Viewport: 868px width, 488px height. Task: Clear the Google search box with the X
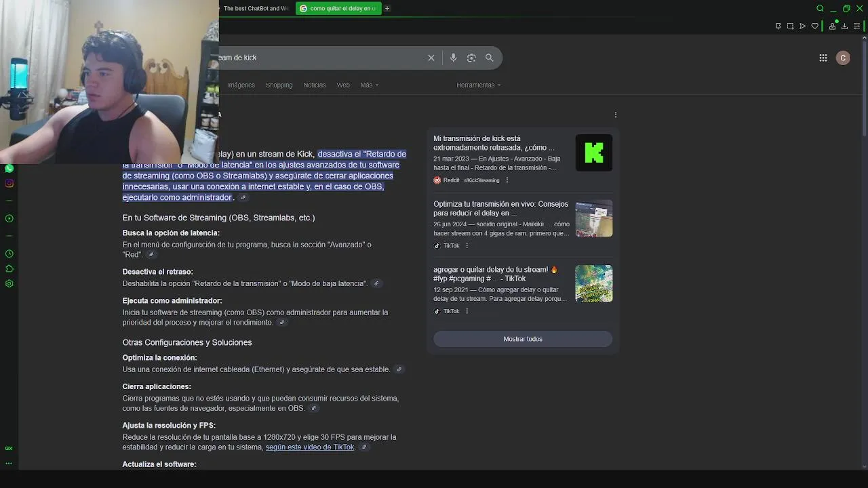(431, 58)
